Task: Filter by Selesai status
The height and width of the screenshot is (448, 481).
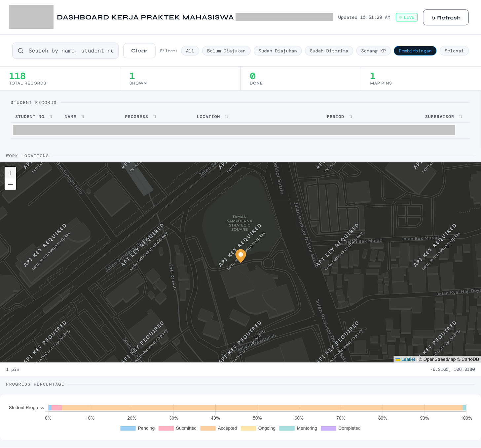Action: point(454,51)
